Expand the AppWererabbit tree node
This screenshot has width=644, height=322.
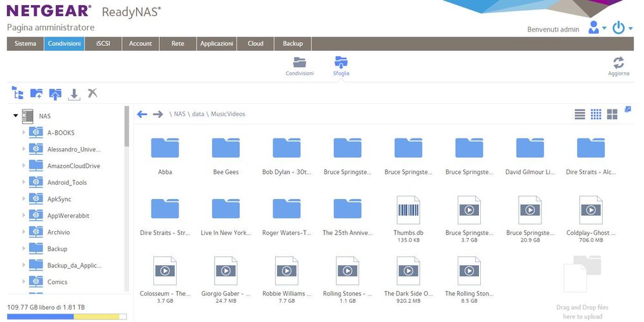tap(23, 215)
